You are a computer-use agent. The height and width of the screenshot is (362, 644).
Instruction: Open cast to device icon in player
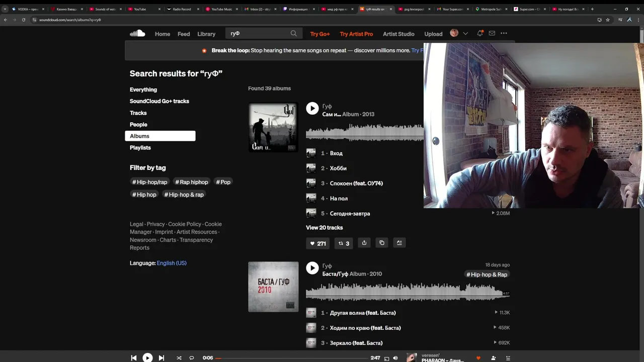point(386,358)
